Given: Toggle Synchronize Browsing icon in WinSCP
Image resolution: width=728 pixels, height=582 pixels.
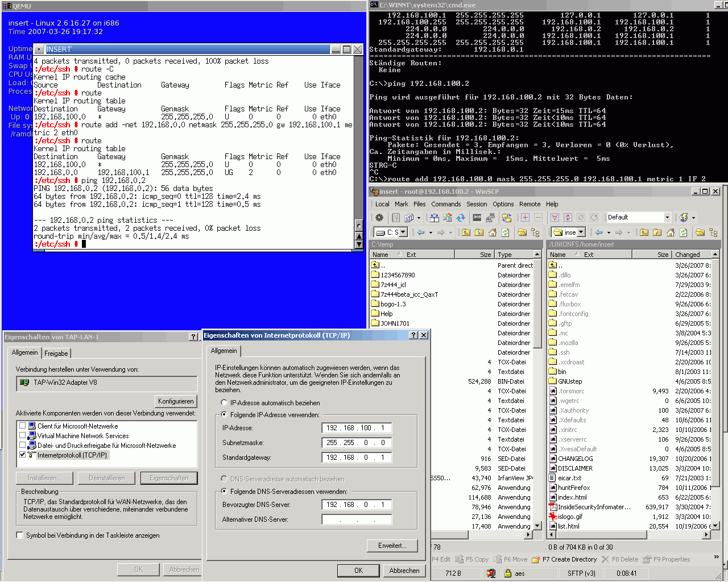Looking at the screenshot, I should pos(506,217).
